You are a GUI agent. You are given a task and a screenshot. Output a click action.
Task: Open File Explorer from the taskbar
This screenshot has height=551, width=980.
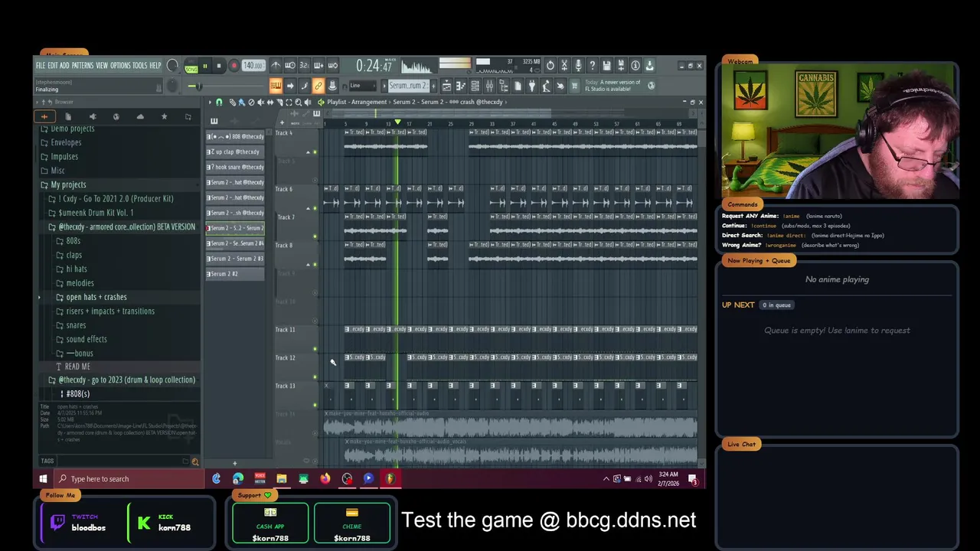coord(282,478)
